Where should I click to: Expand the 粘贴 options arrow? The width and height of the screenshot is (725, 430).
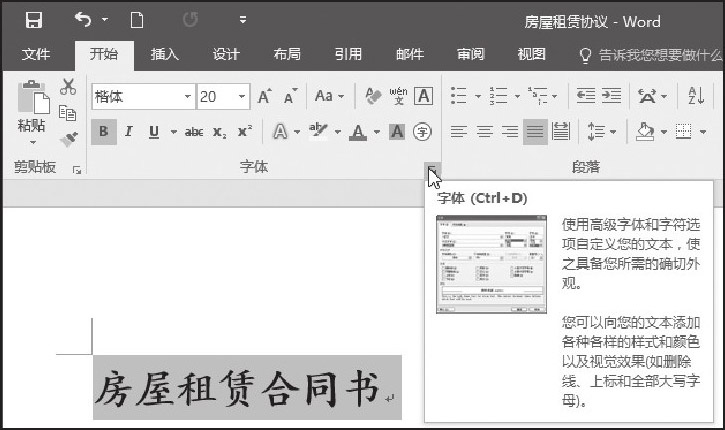click(33, 142)
